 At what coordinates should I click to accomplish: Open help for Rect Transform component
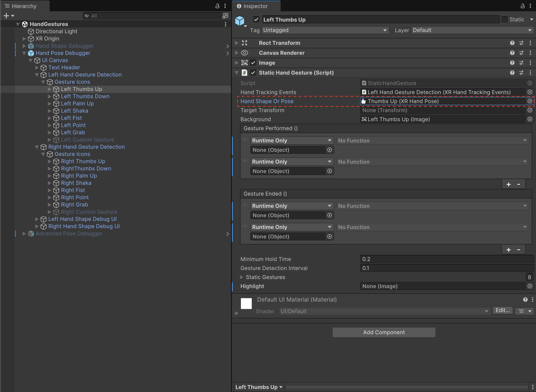click(x=512, y=43)
